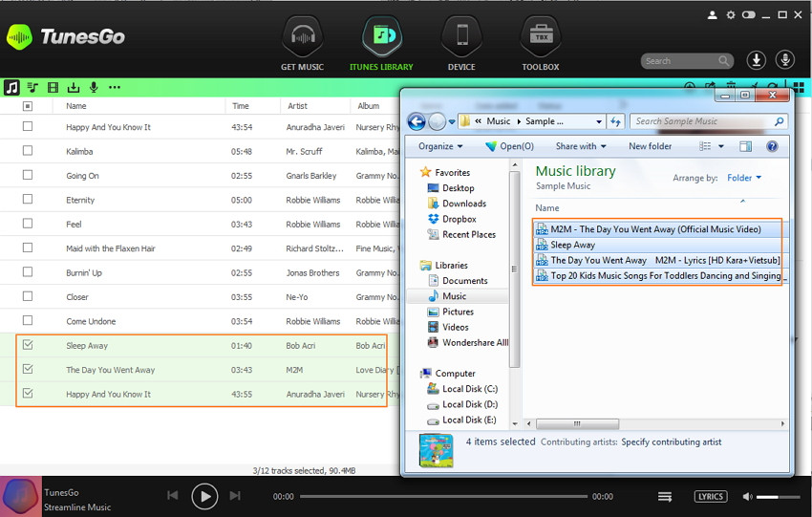The height and width of the screenshot is (517, 812).
Task: Refresh the Explorer address bar
Action: coord(615,121)
